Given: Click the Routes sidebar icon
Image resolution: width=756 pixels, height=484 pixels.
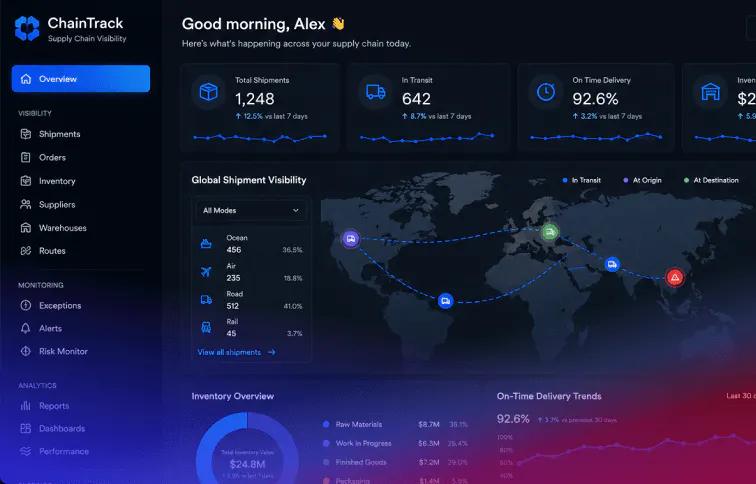Looking at the screenshot, I should [26, 251].
